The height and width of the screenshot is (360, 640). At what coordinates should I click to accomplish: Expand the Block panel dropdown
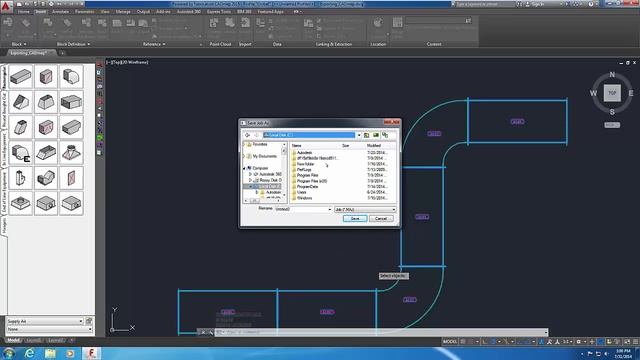19,44
